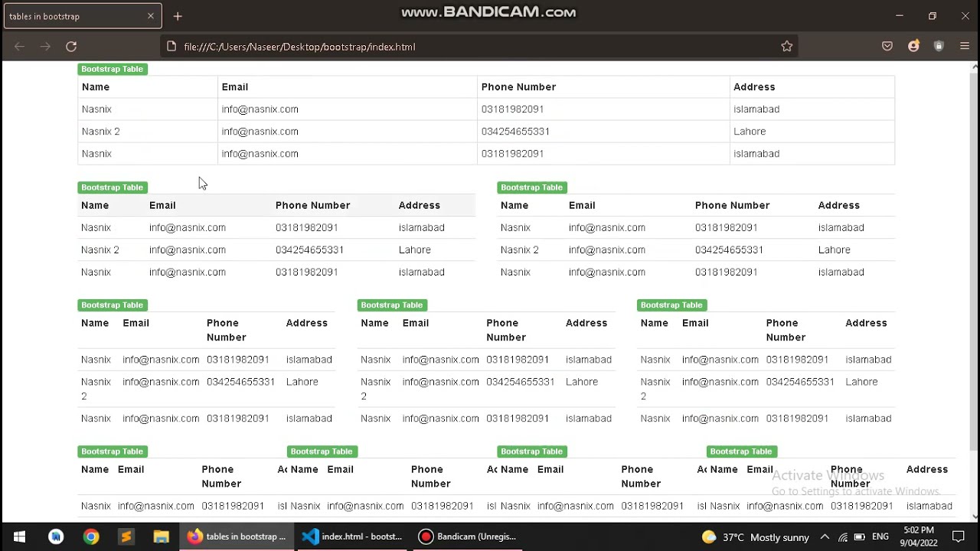Open Sublime Text from the taskbar
This screenshot has width=980, height=551.
point(126,536)
